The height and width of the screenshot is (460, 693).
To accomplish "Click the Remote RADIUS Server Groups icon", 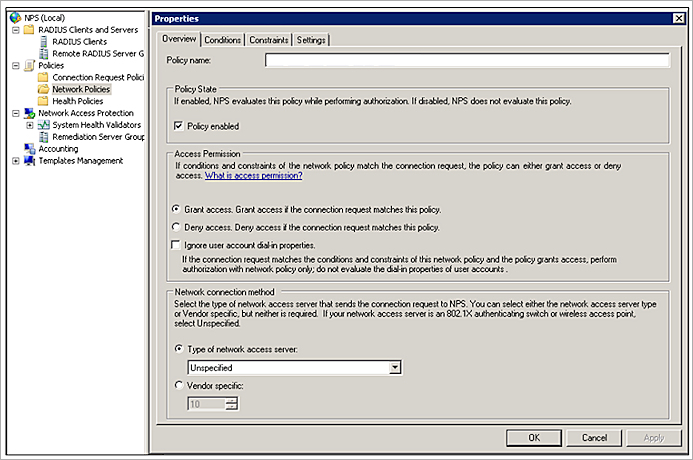I will point(43,53).
